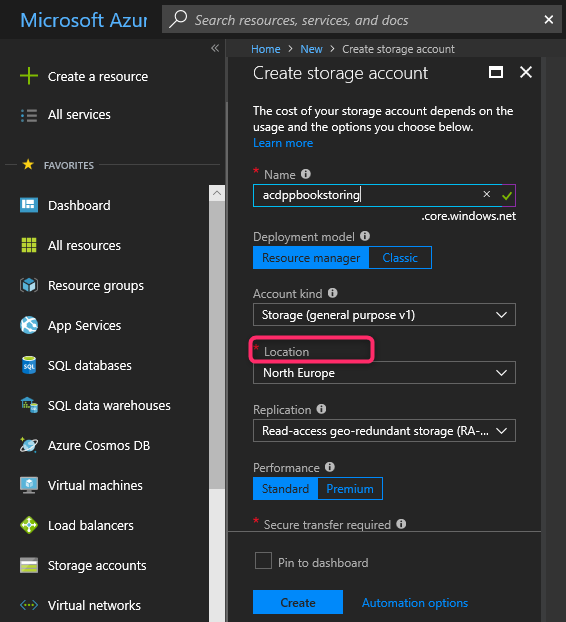Click the SQL databases icon
The image size is (566, 622).
point(29,365)
